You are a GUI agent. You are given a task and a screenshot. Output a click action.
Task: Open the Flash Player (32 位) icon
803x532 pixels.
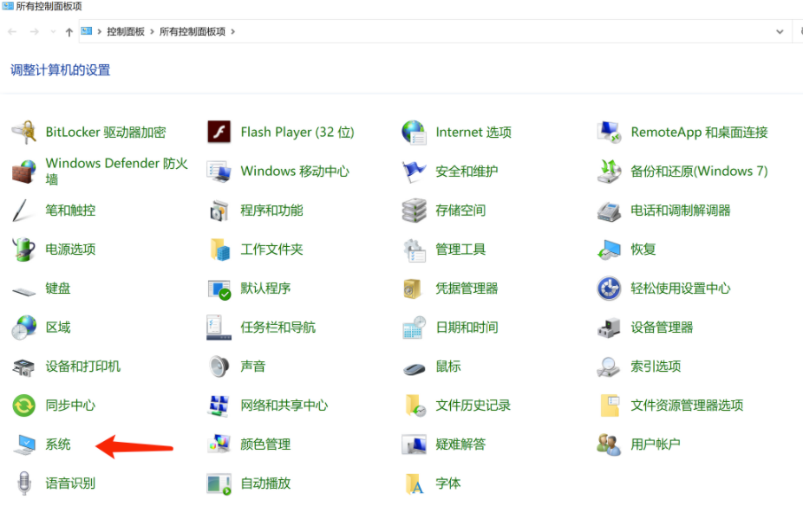219,132
